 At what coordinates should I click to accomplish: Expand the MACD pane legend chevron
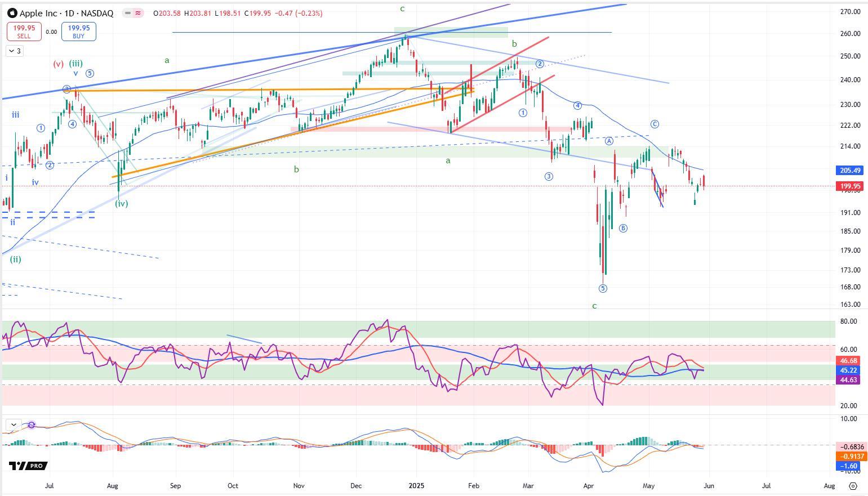pos(14,424)
